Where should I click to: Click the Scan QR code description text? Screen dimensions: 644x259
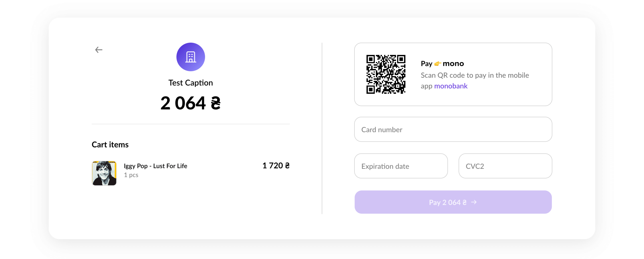pyautogui.click(x=475, y=80)
